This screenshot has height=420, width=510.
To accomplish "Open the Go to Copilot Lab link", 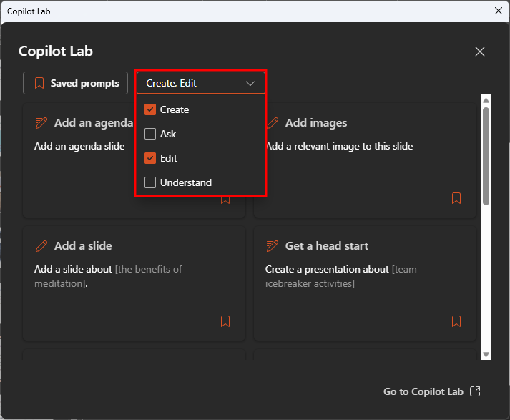I will [431, 391].
